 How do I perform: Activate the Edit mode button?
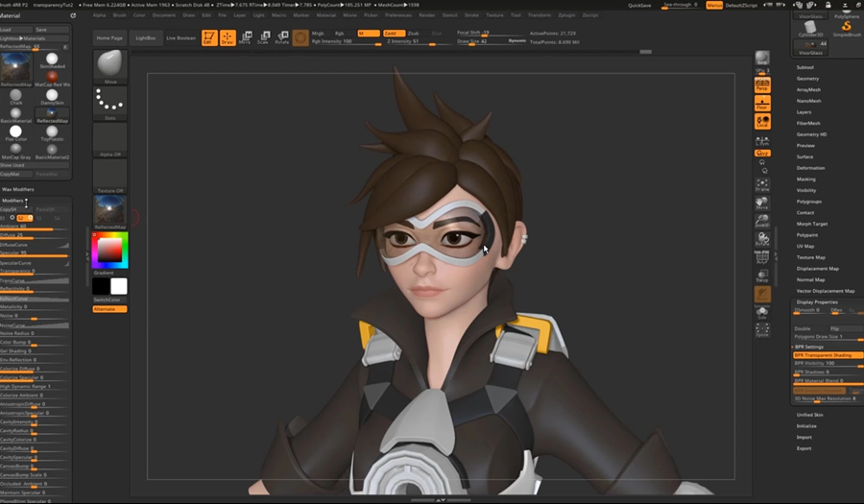[209, 37]
